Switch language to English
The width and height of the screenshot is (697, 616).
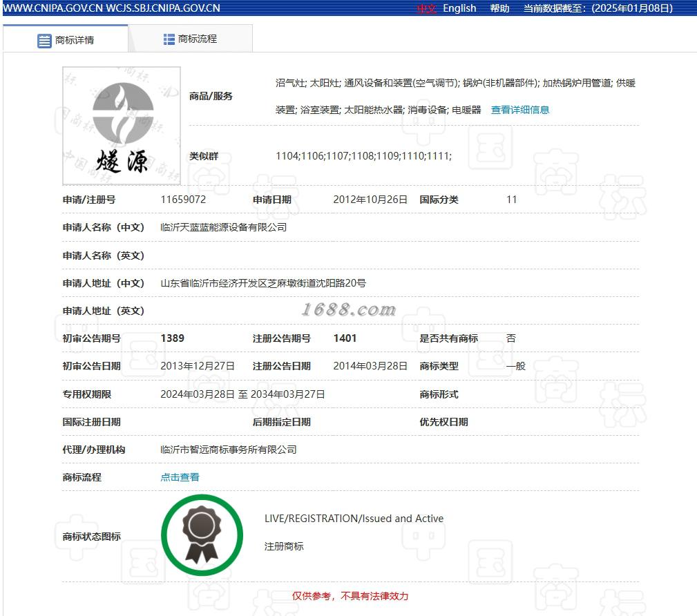(x=459, y=8)
